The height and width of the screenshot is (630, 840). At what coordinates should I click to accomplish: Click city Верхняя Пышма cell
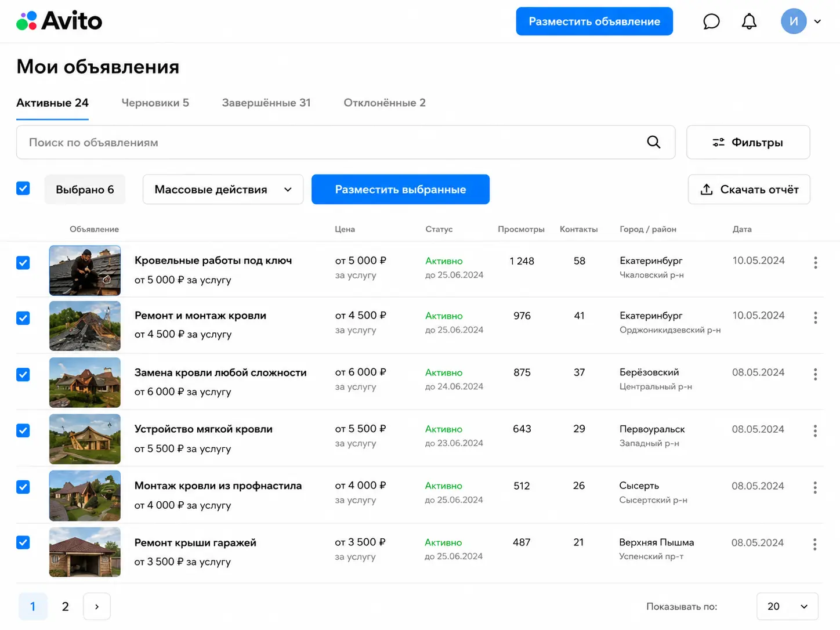tap(656, 542)
